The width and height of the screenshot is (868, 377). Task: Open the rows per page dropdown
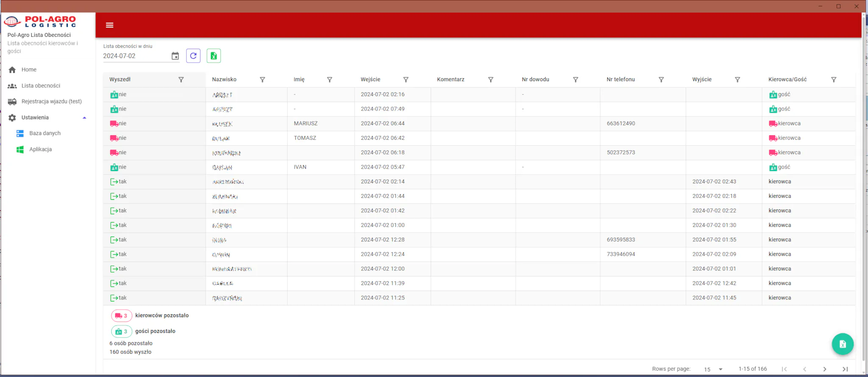(x=713, y=369)
